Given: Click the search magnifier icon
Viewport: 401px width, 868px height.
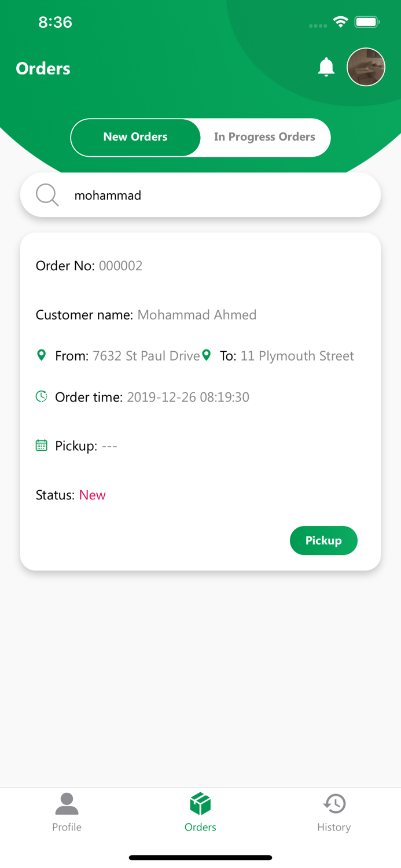Looking at the screenshot, I should click(47, 195).
